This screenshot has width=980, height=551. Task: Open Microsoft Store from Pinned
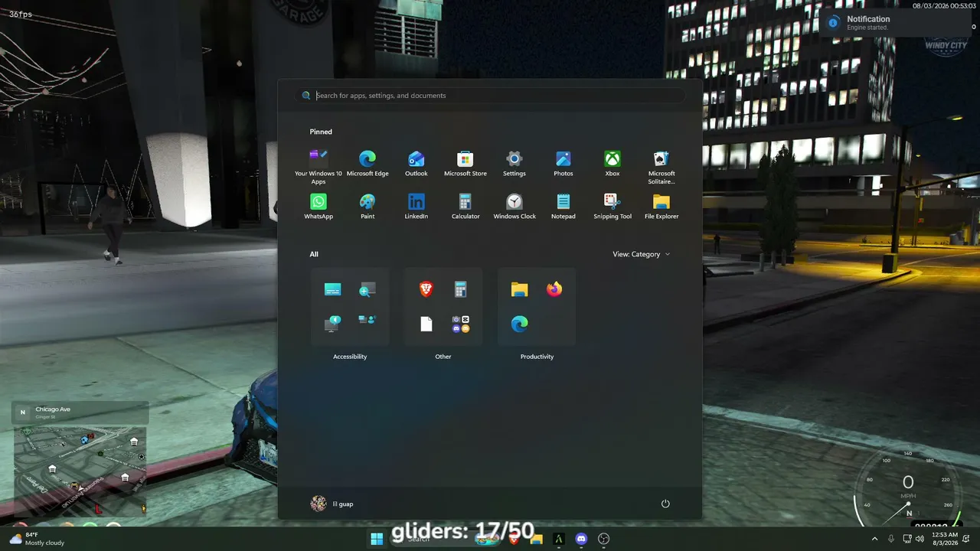[x=465, y=165]
